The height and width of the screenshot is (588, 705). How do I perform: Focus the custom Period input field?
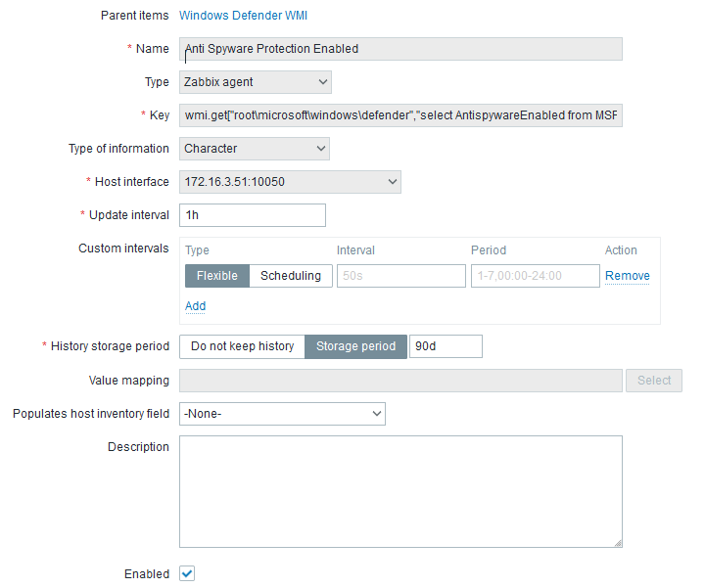click(535, 276)
